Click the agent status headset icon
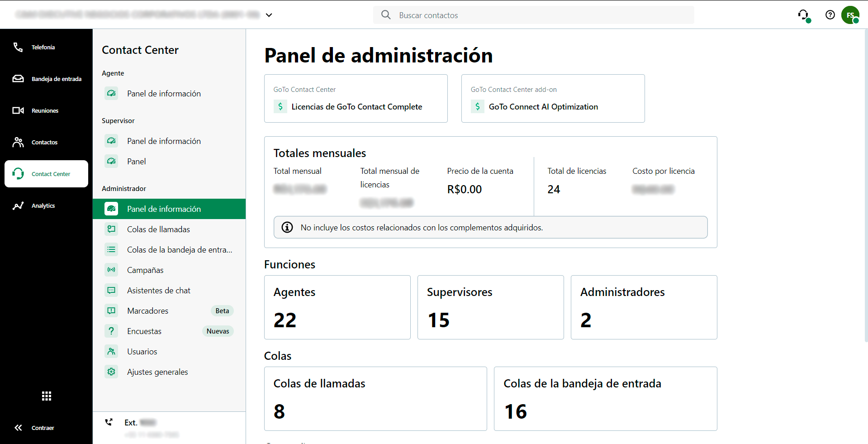The height and width of the screenshot is (444, 868). 804,15
